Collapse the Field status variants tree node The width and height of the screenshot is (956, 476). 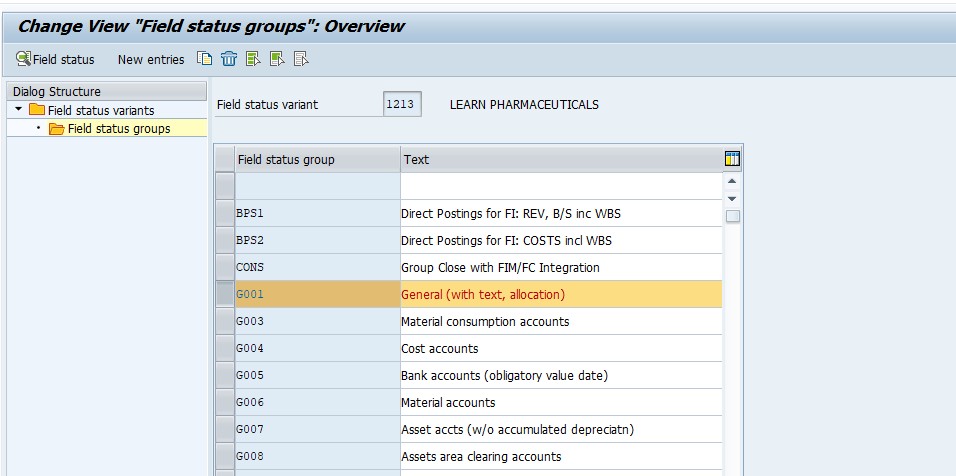[x=19, y=110]
